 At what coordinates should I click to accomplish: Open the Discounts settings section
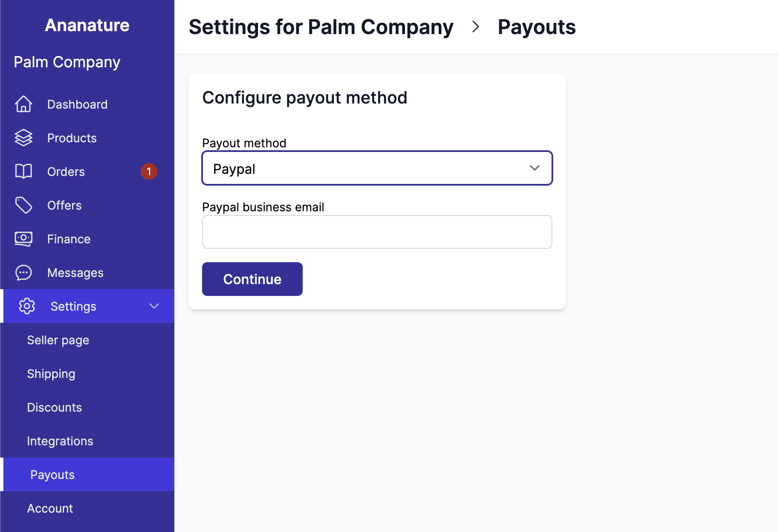coord(54,407)
